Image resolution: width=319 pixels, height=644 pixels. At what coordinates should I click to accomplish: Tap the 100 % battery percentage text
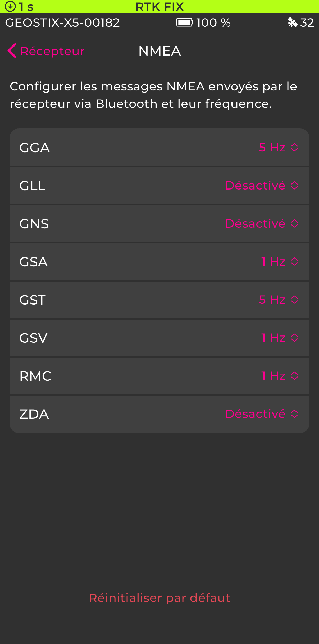pyautogui.click(x=213, y=23)
